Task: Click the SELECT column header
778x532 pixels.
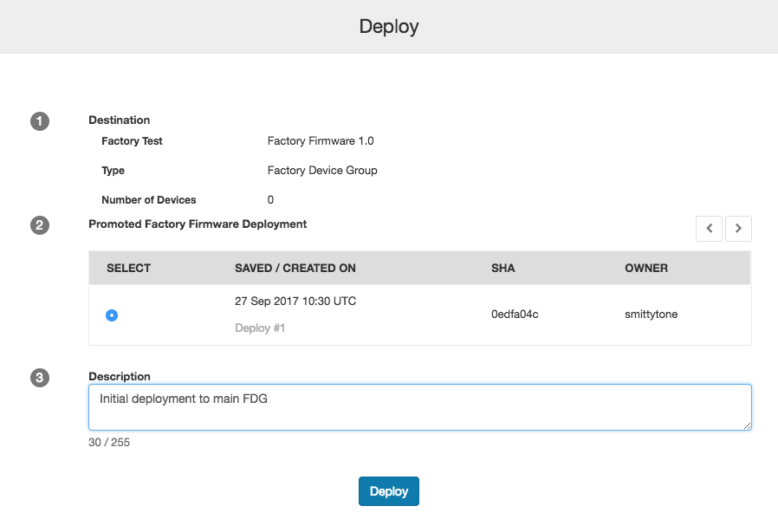Action: click(128, 268)
